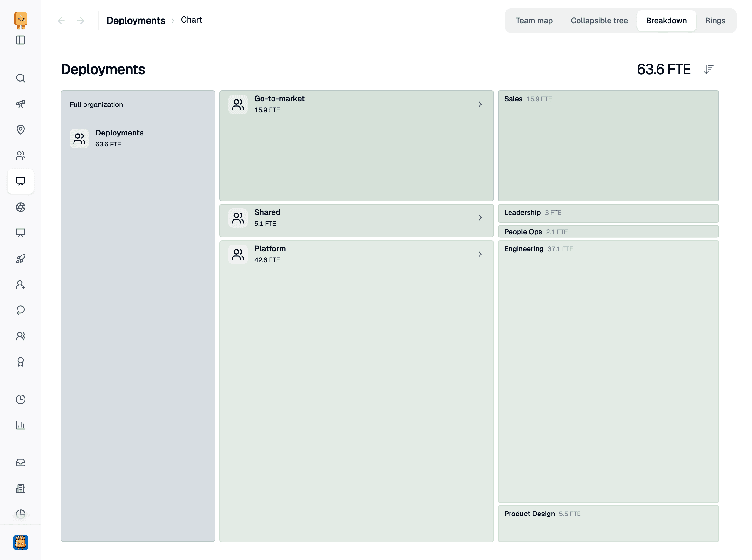Viewport: 752px width, 560px height.
Task: Expand the Shared team chevron
Action: [480, 218]
